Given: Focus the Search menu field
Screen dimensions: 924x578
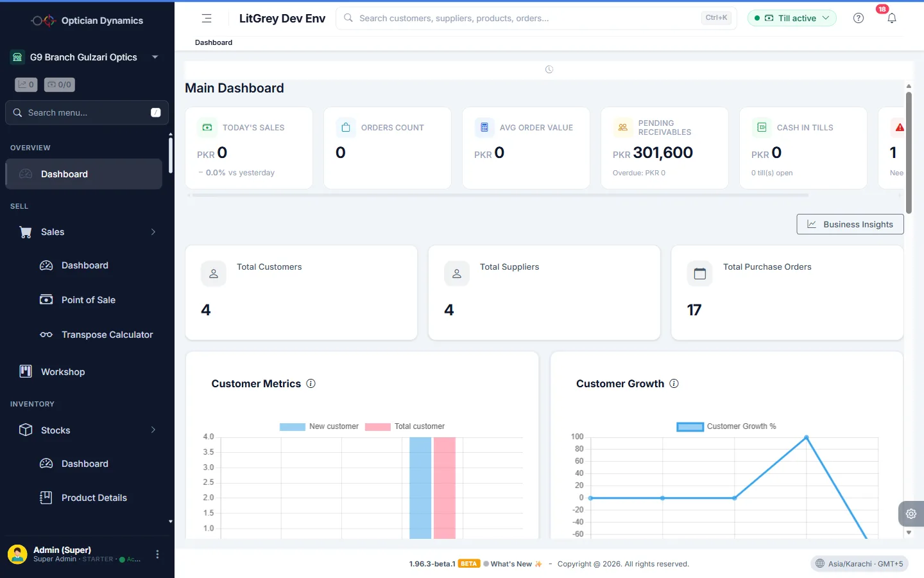Looking at the screenshot, I should click(87, 112).
